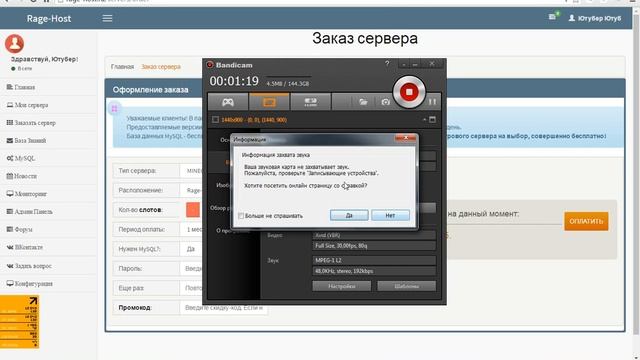This screenshot has height=360, width=640.
Task: Open the "Период оплаты" dropdown
Action: pyautogui.click(x=191, y=229)
